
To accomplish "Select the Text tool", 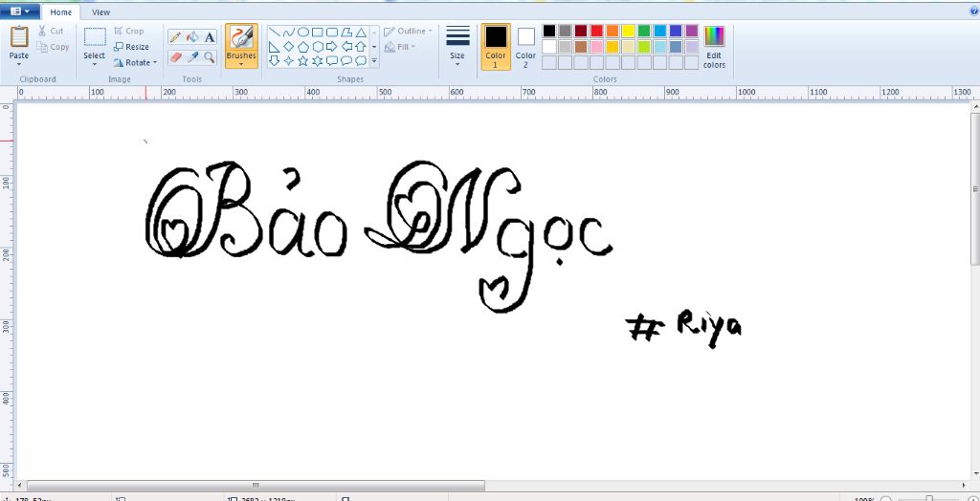I will tap(210, 37).
